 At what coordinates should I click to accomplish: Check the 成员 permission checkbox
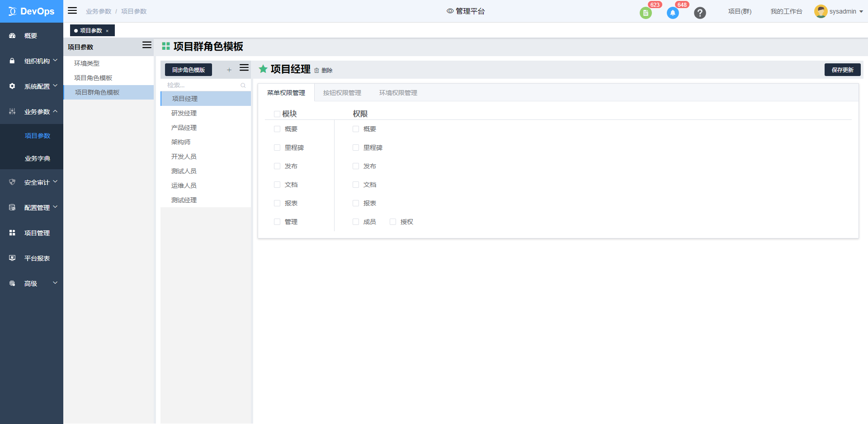[356, 222]
